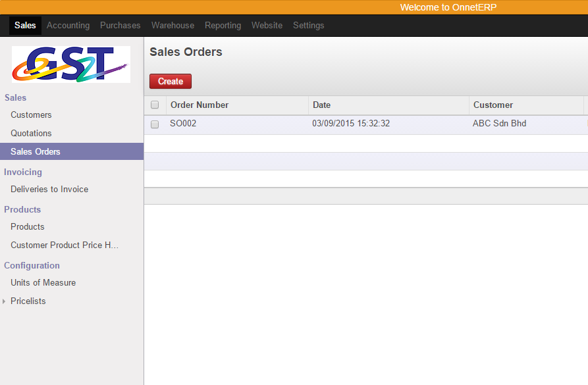Switch to the Accounting menu
The width and height of the screenshot is (588, 385).
point(68,25)
